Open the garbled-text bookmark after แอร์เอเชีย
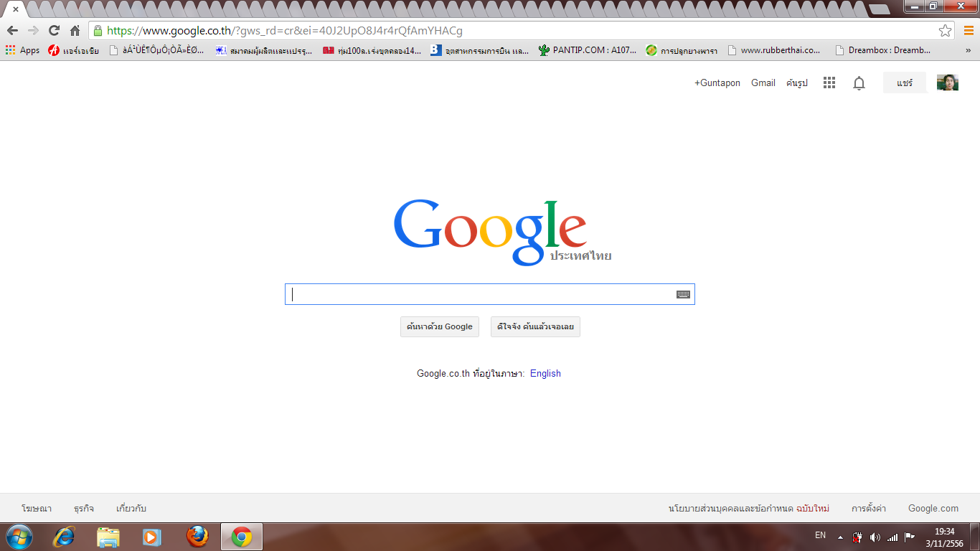Image resolution: width=980 pixels, height=551 pixels. pos(156,50)
